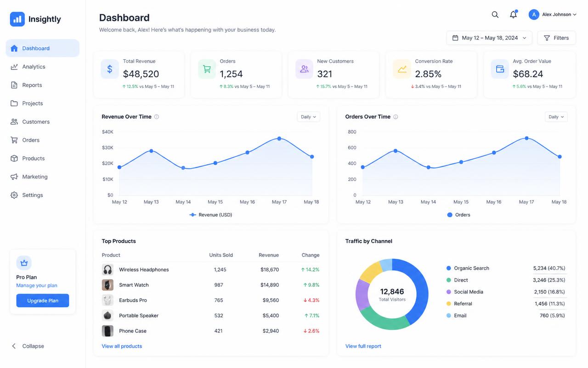Viewport: 588px width, 368px height.
Task: Click the Customers people icon in sidebar
Action: coord(14,122)
